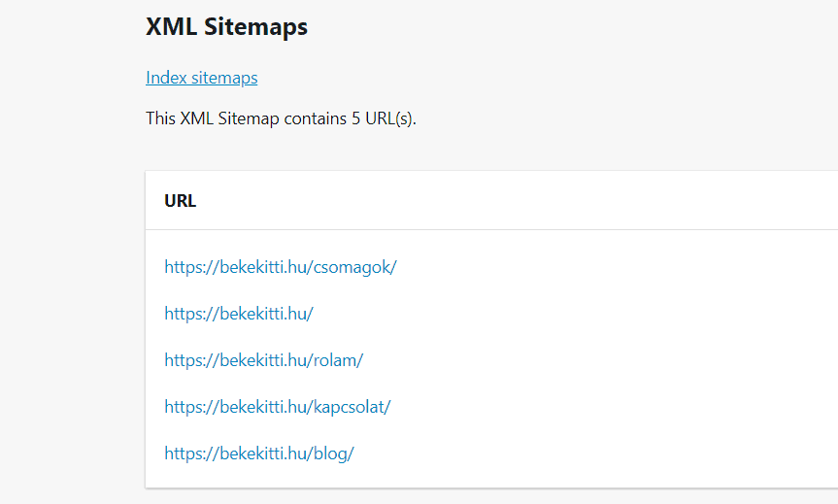Open the bekekitti.hu/blog/ link
This screenshot has width=838, height=504.
(259, 454)
